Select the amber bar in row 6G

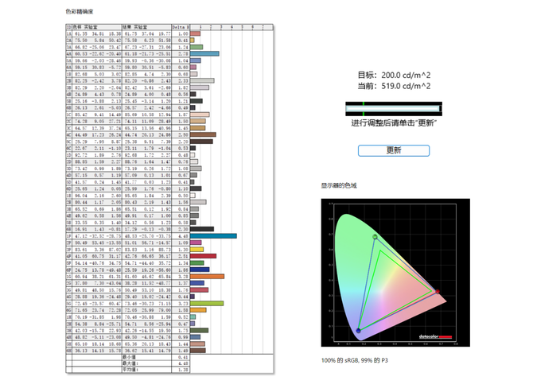[198, 310]
